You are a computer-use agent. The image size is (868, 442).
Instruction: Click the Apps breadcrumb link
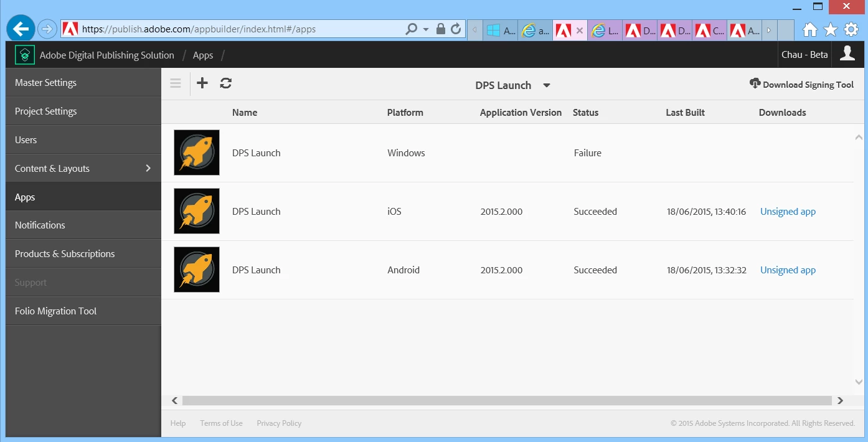[203, 55]
